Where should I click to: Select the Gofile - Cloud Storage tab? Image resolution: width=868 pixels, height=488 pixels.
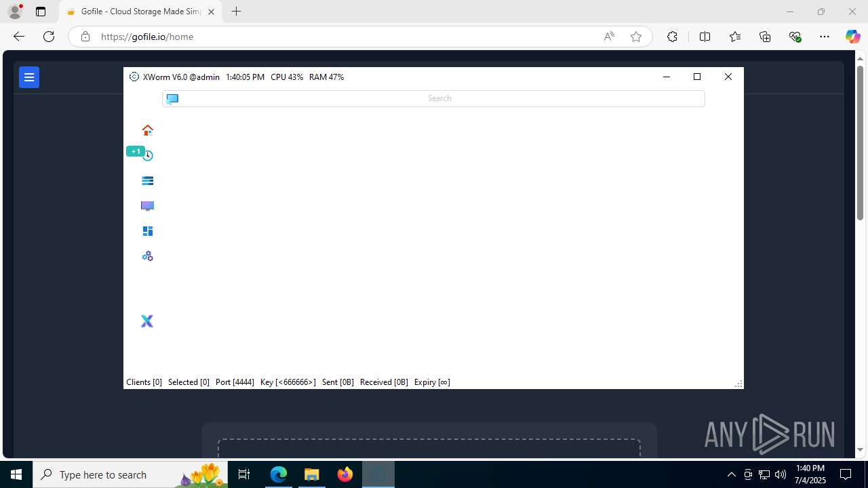coord(140,12)
